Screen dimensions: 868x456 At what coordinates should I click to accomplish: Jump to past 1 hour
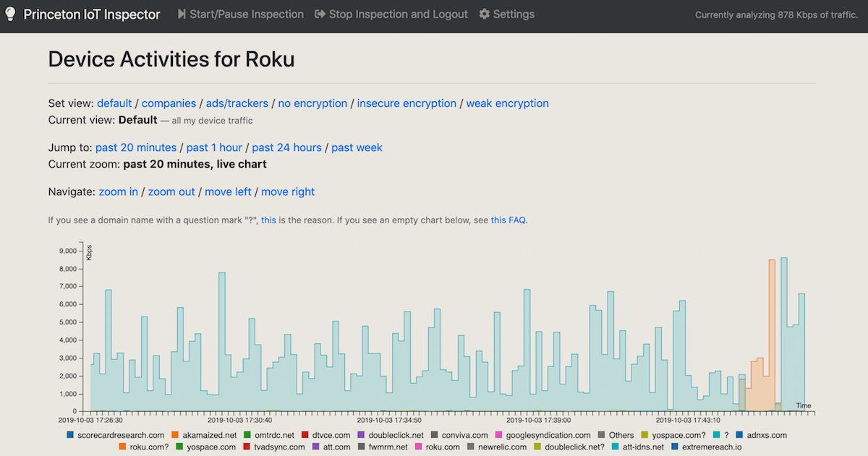(x=214, y=147)
